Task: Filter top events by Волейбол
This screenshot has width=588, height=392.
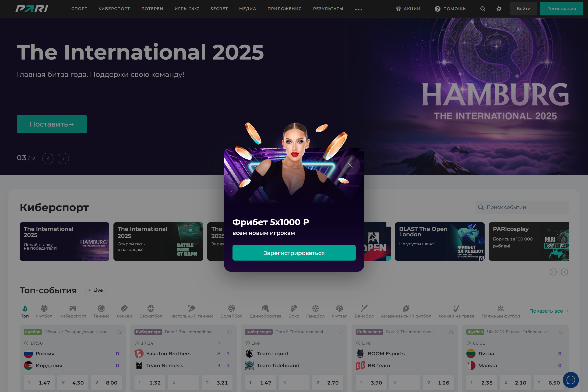Action: pyautogui.click(x=231, y=311)
